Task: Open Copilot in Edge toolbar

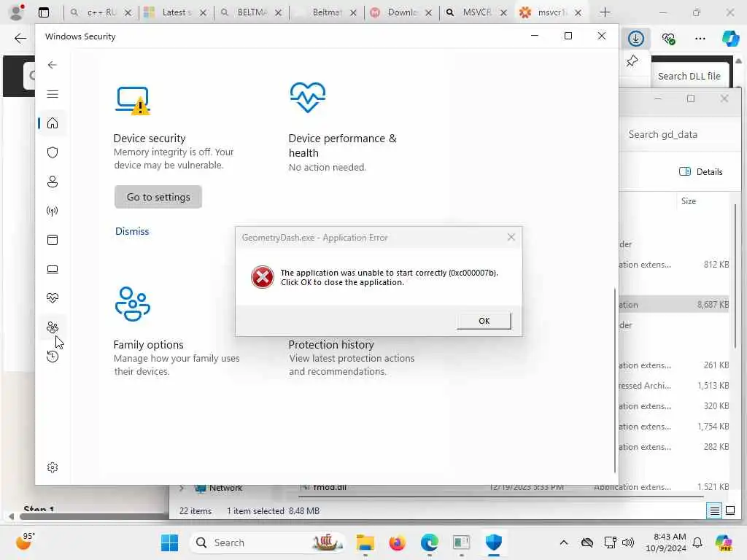Action: pyautogui.click(x=730, y=38)
